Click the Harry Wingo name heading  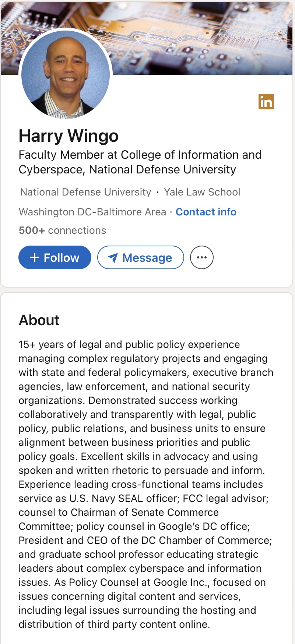pos(69,136)
